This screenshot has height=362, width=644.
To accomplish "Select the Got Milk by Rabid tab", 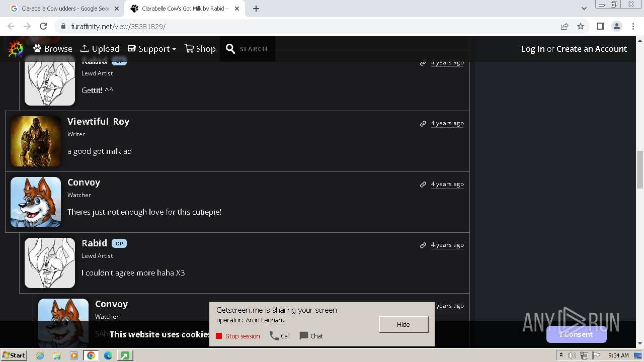I will pos(185,9).
